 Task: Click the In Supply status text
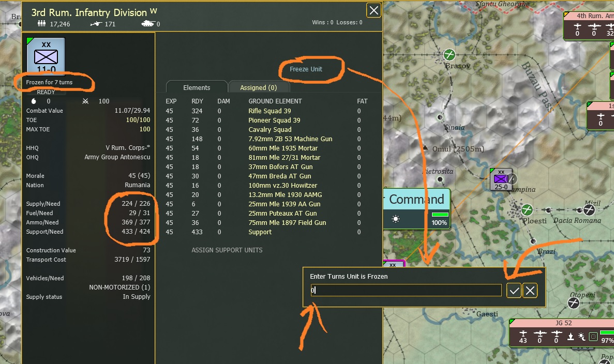click(137, 297)
